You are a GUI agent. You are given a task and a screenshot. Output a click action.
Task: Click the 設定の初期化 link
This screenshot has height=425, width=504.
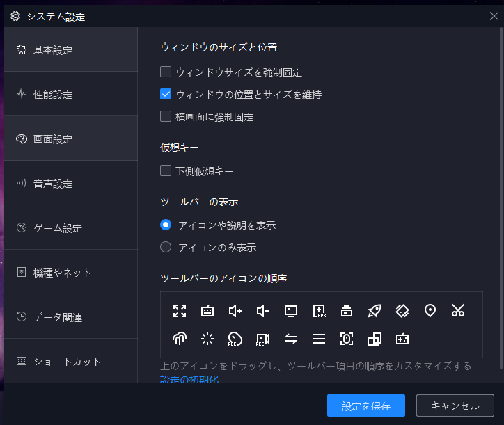(189, 379)
